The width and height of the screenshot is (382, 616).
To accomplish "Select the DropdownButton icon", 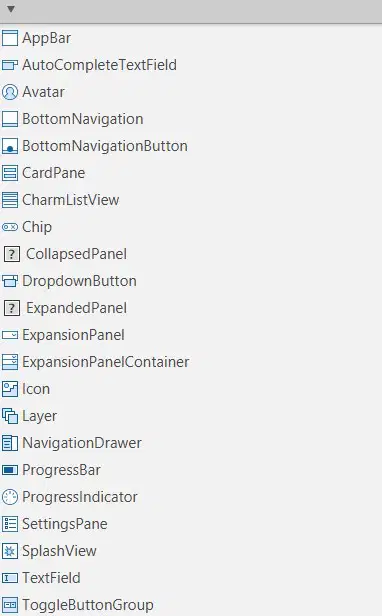I will pos(10,281).
